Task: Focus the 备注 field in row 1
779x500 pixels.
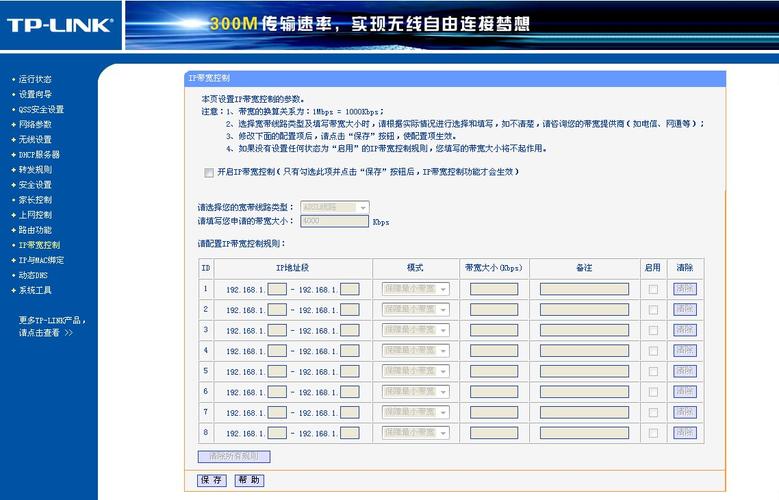Action: point(584,289)
